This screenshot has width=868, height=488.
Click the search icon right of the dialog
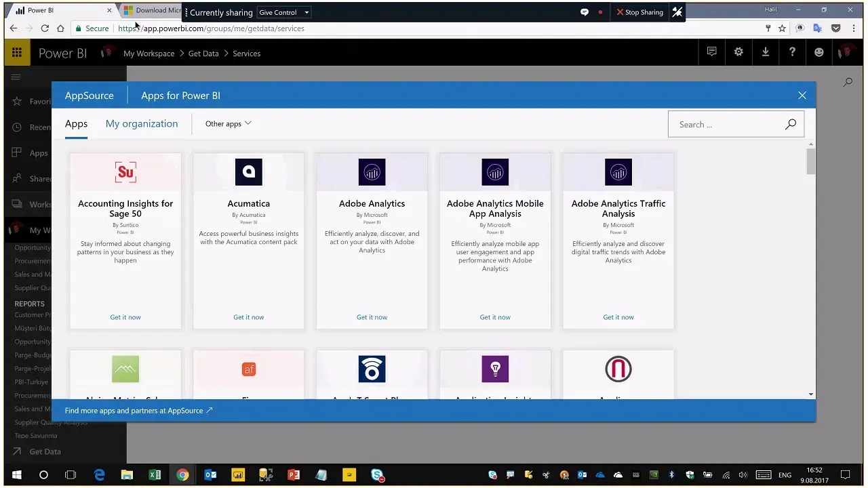(848, 82)
